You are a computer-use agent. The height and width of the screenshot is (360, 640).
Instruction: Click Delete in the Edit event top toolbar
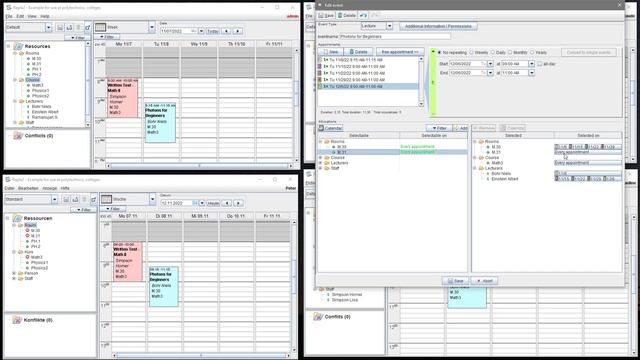[347, 16]
